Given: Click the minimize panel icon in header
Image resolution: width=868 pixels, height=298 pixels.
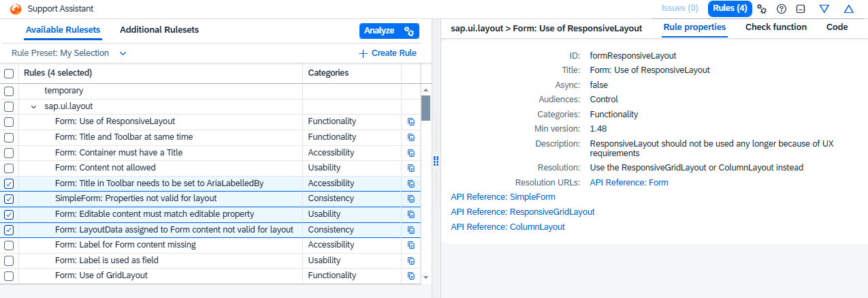Looking at the screenshot, I should [801, 9].
